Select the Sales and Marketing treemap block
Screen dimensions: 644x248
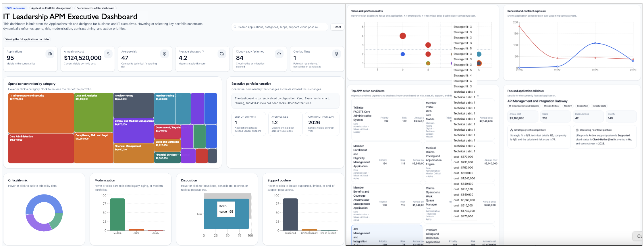click(x=168, y=145)
